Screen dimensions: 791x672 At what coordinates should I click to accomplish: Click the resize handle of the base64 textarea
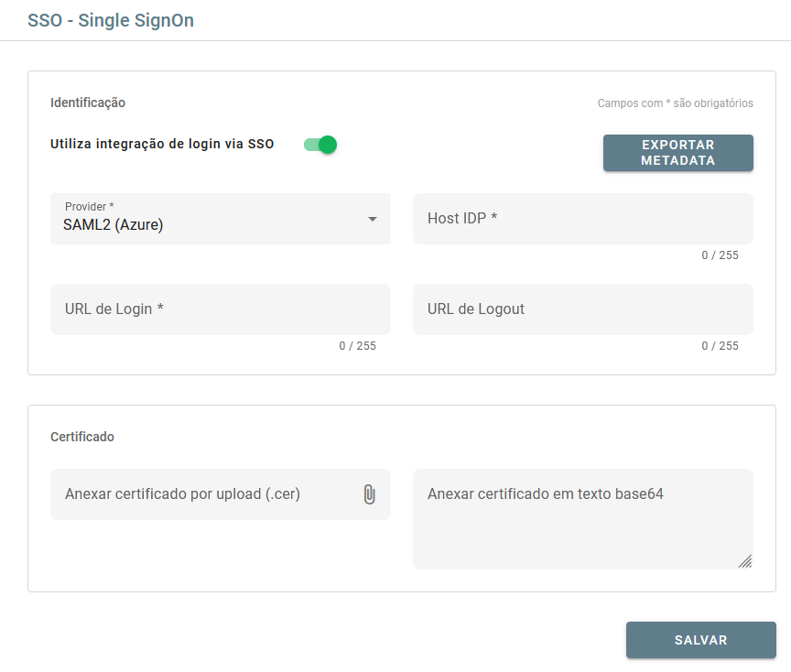tap(747, 560)
